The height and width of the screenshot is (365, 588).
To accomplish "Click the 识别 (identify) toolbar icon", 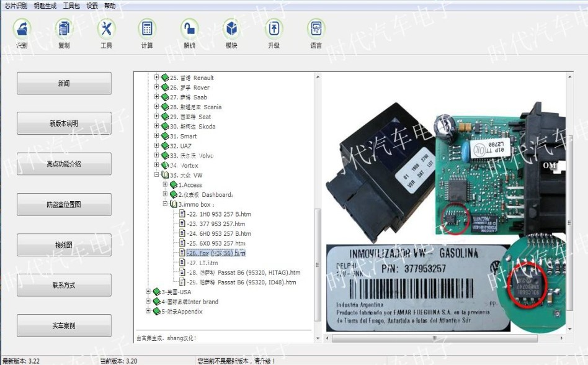I will click(x=22, y=29).
